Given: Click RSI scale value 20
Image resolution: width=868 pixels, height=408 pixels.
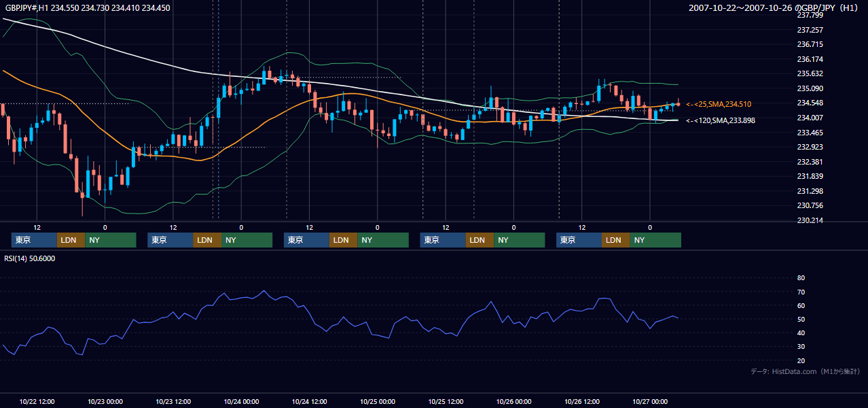Looking at the screenshot, I should coord(801,360).
